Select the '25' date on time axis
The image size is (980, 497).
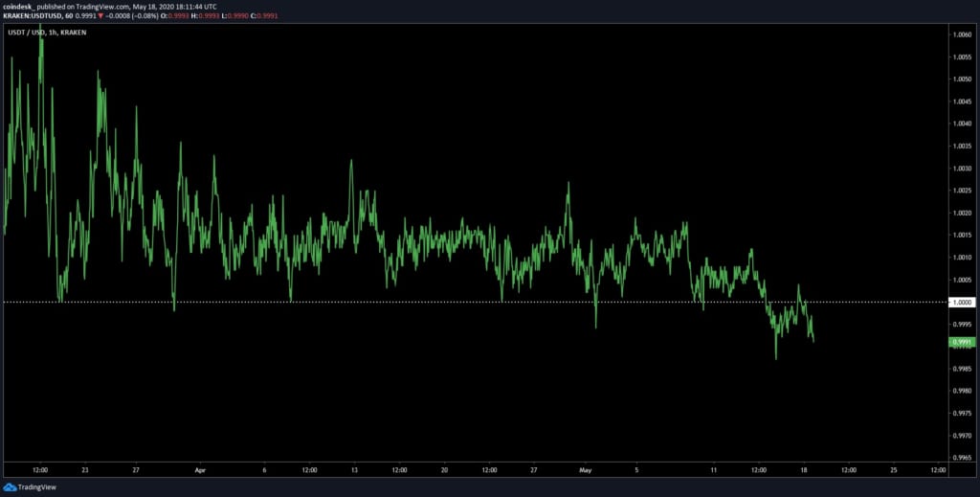click(x=893, y=470)
